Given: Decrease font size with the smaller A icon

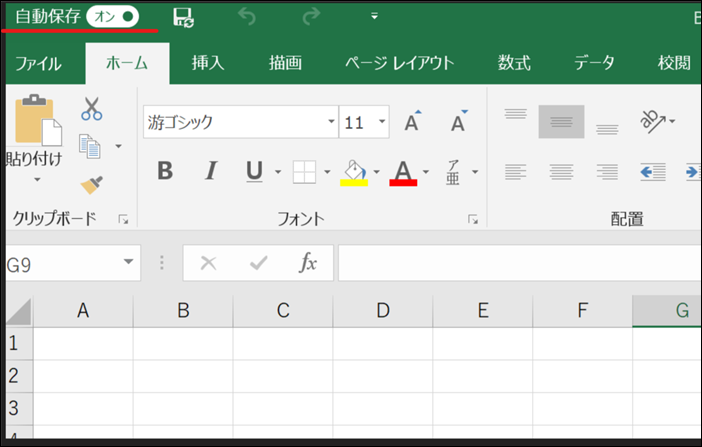Looking at the screenshot, I should coord(459,121).
